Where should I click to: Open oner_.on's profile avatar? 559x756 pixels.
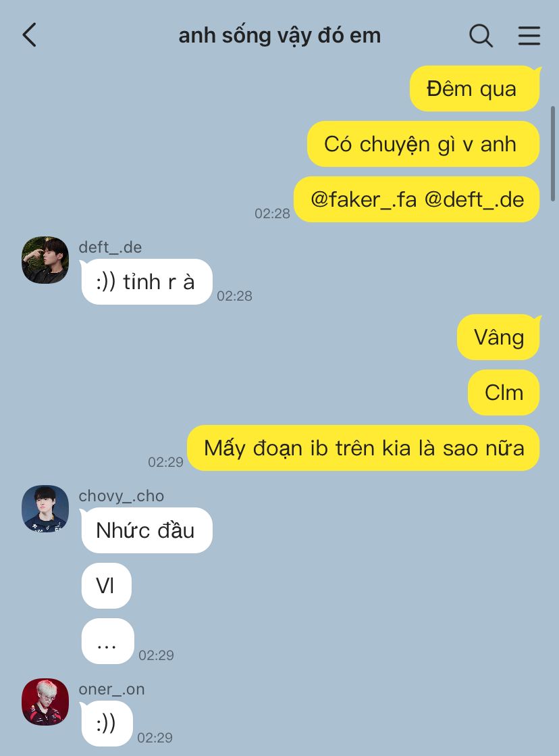coord(45,702)
